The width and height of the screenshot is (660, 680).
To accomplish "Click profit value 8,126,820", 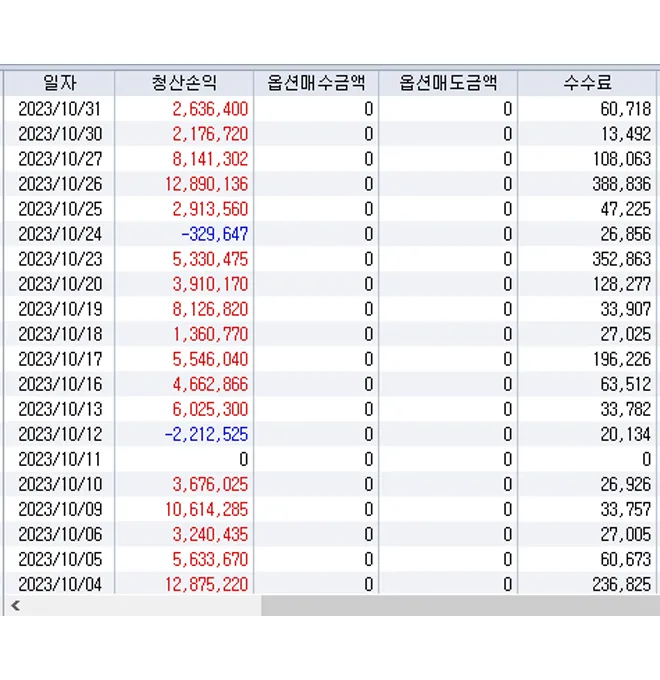I will [x=210, y=309].
